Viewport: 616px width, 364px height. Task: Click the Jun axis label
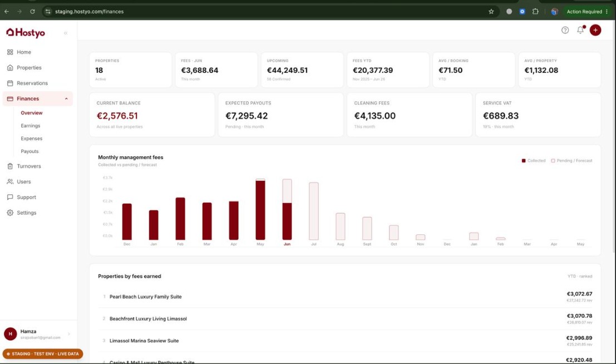[287, 244]
